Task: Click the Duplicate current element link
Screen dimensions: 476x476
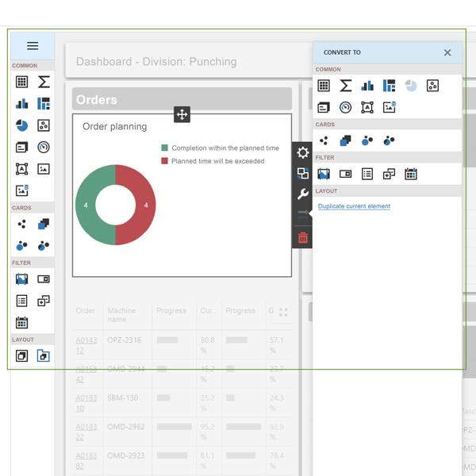Action: [x=354, y=206]
